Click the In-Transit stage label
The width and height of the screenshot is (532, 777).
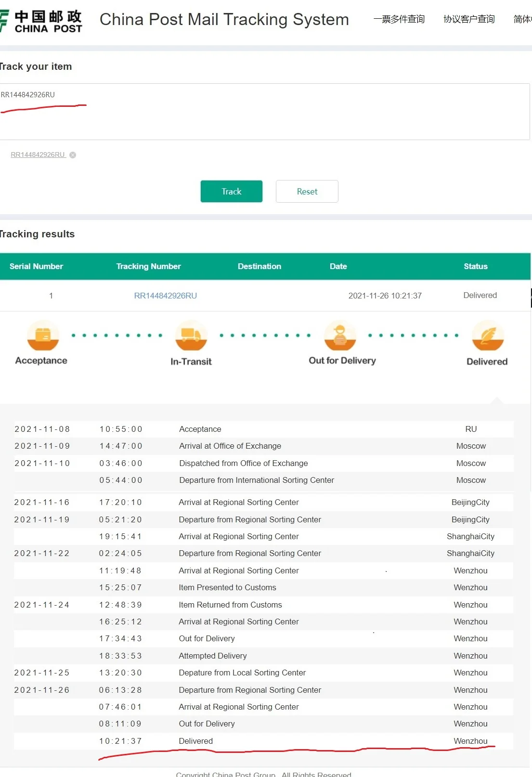(191, 362)
